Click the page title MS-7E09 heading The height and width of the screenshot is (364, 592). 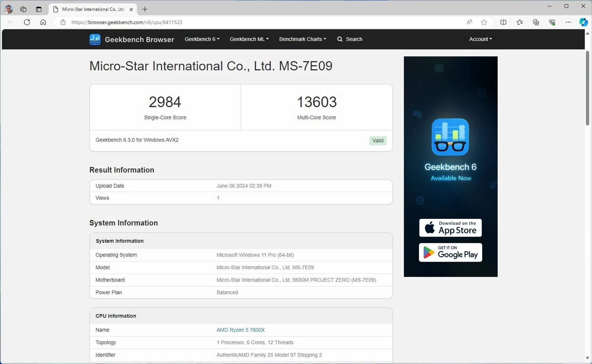point(211,66)
